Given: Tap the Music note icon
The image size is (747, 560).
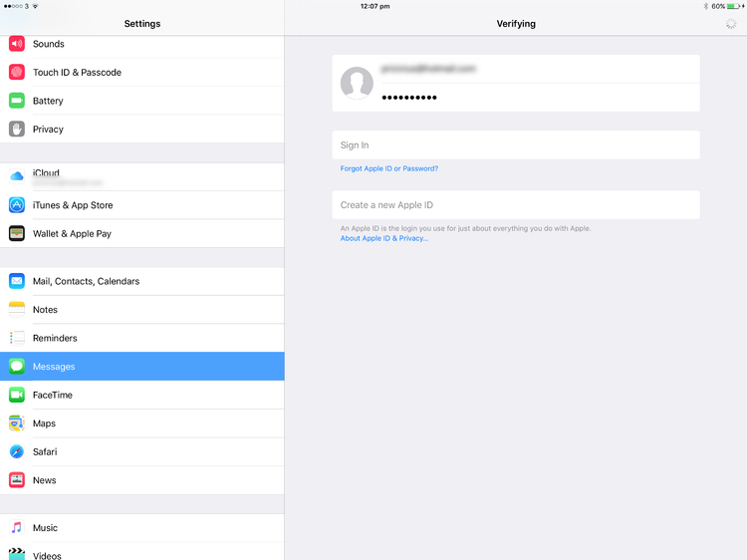Looking at the screenshot, I should click(17, 527).
